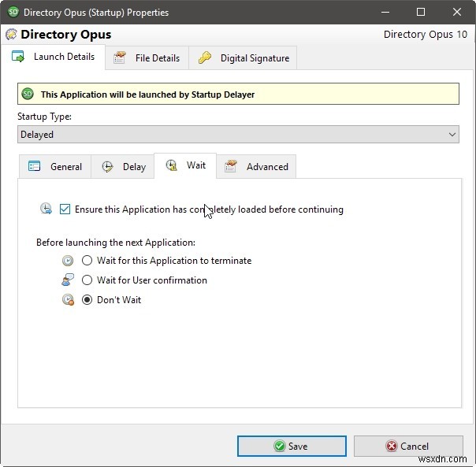
Task: Open the Startup Type dropdown showing Delayed
Action: coord(238,135)
